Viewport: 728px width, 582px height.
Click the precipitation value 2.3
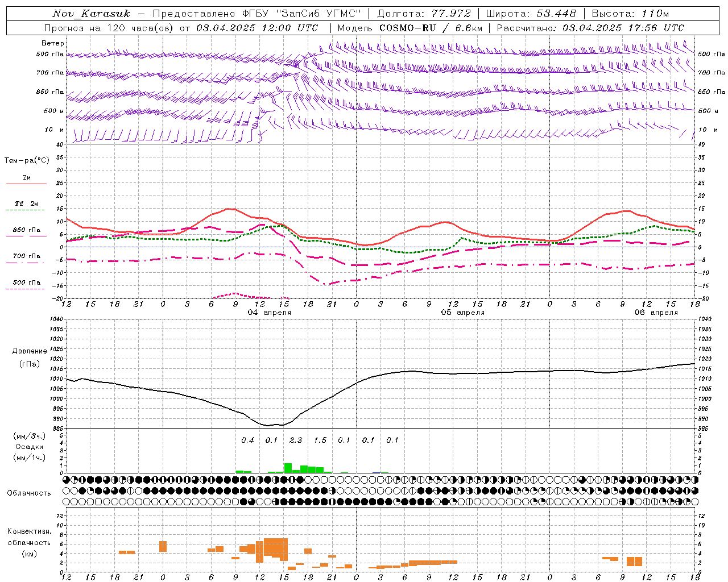coord(296,440)
